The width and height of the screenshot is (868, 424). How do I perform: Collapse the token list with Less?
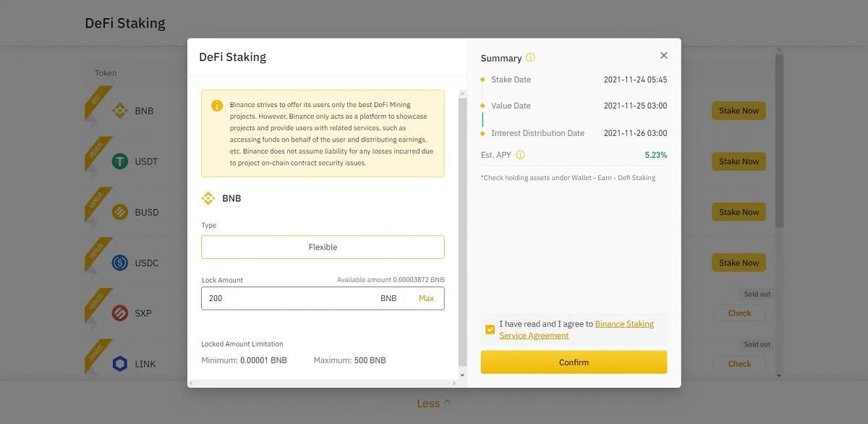tap(434, 403)
